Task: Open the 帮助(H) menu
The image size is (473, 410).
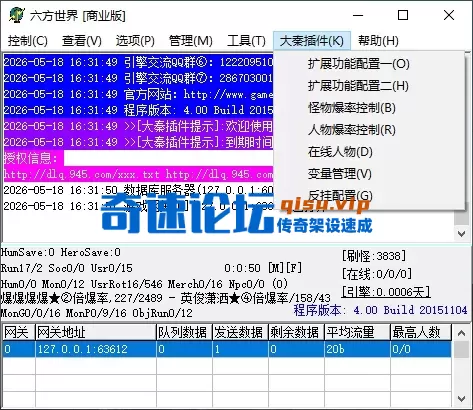Action: click(378, 41)
